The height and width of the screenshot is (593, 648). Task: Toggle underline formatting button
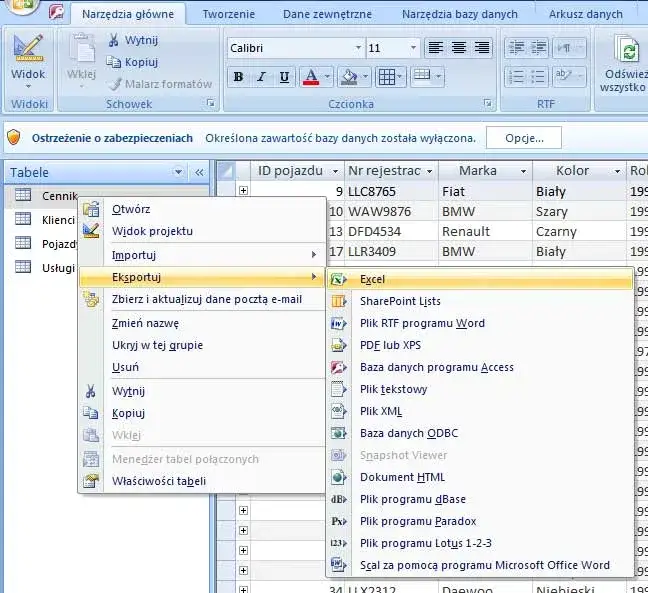point(285,77)
